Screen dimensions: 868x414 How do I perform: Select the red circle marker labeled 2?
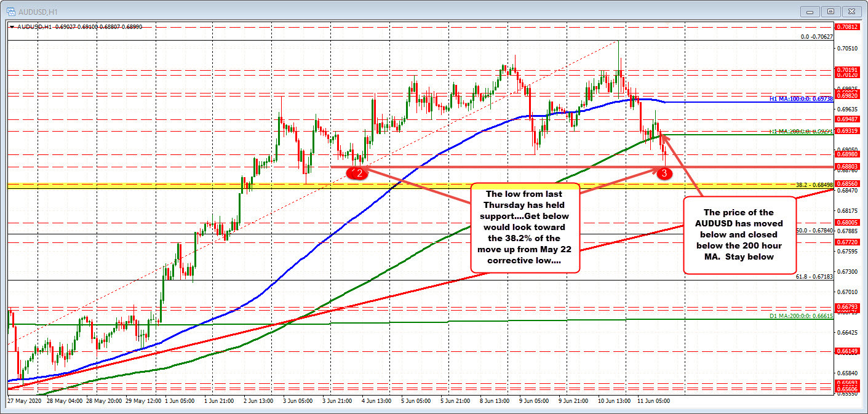tap(357, 173)
